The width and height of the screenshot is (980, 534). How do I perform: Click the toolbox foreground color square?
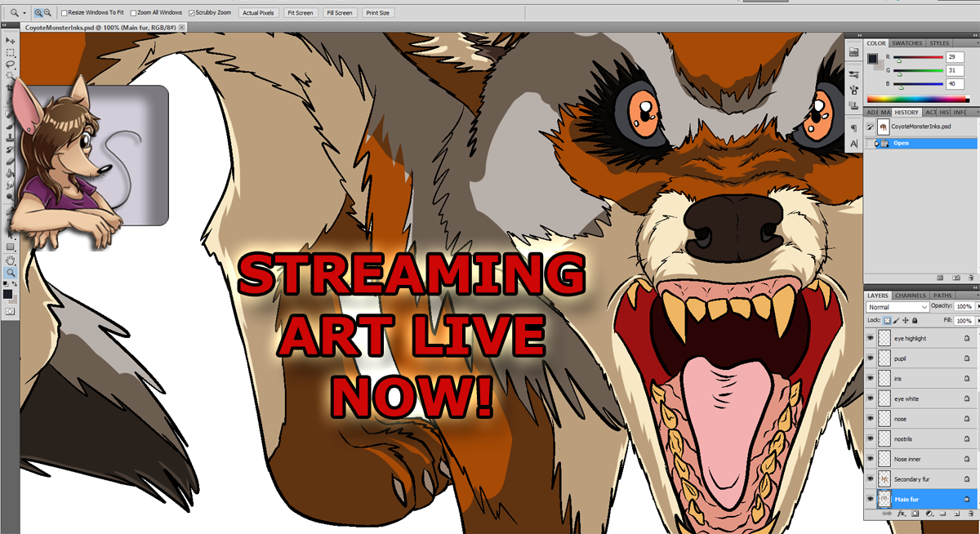[7, 294]
